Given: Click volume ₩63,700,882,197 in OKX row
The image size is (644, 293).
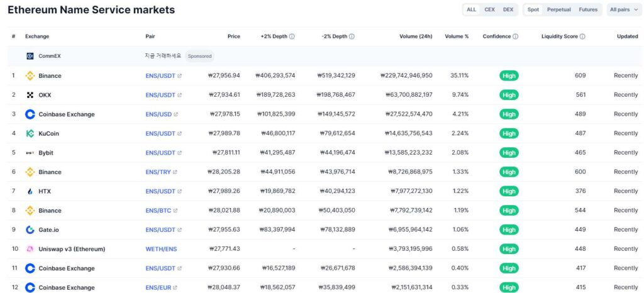Looking at the screenshot, I should [409, 95].
